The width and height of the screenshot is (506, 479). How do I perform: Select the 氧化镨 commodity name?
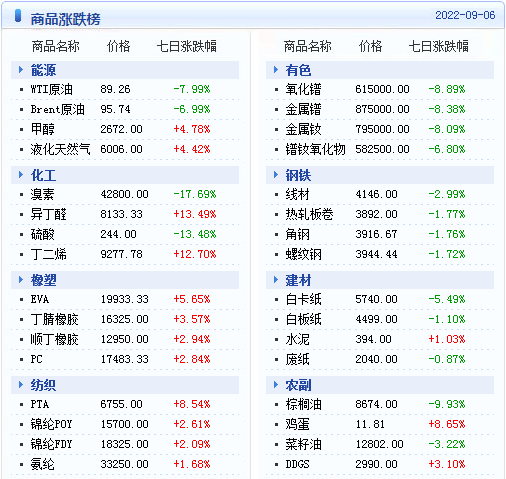click(303, 89)
